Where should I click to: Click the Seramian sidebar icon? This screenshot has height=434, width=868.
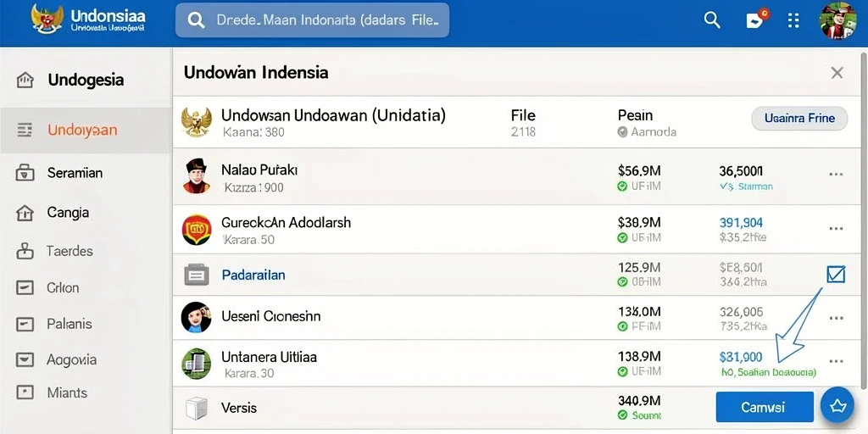[25, 173]
